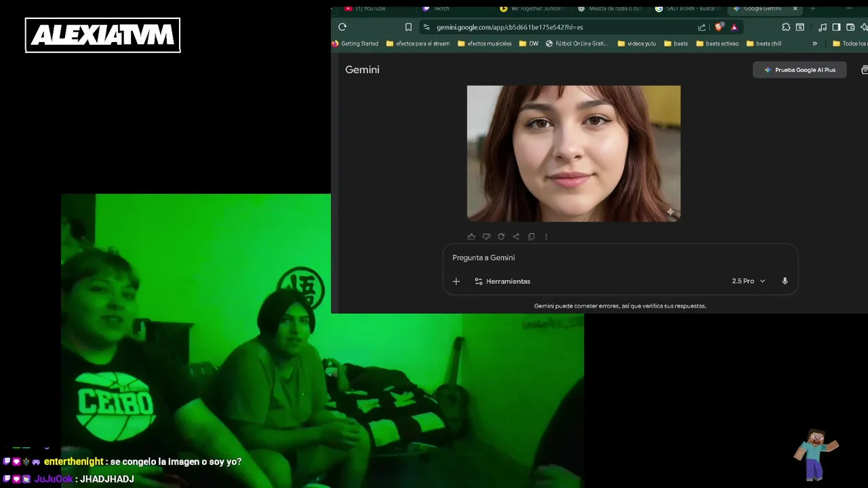Open the extensions puzzle icon
This screenshot has height=488, width=868.
pyautogui.click(x=786, y=27)
